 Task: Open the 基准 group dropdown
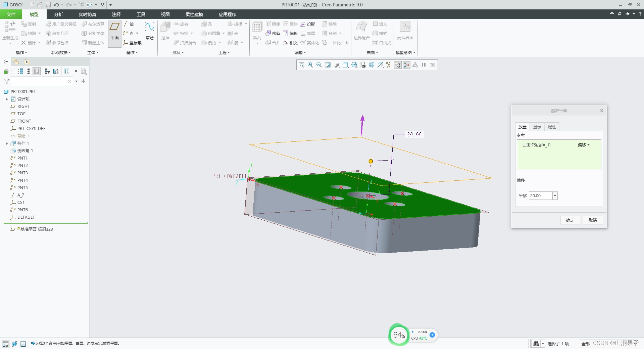click(x=132, y=52)
